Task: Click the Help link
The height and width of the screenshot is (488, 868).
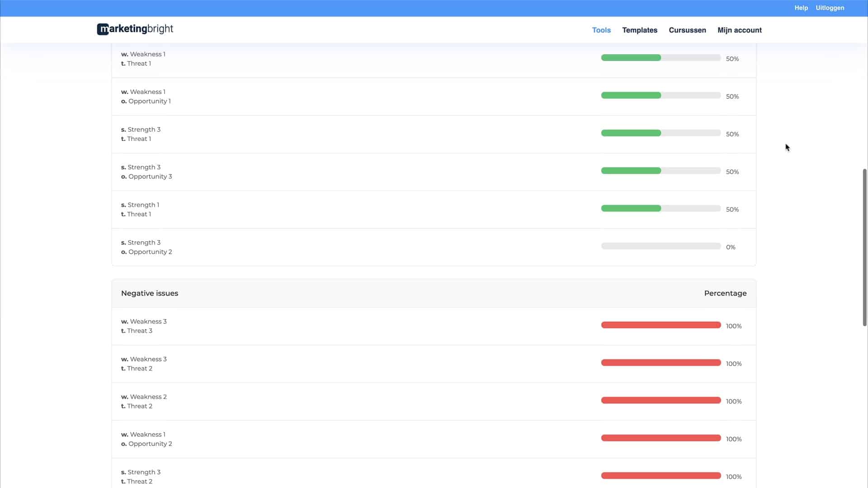Action: coord(801,8)
